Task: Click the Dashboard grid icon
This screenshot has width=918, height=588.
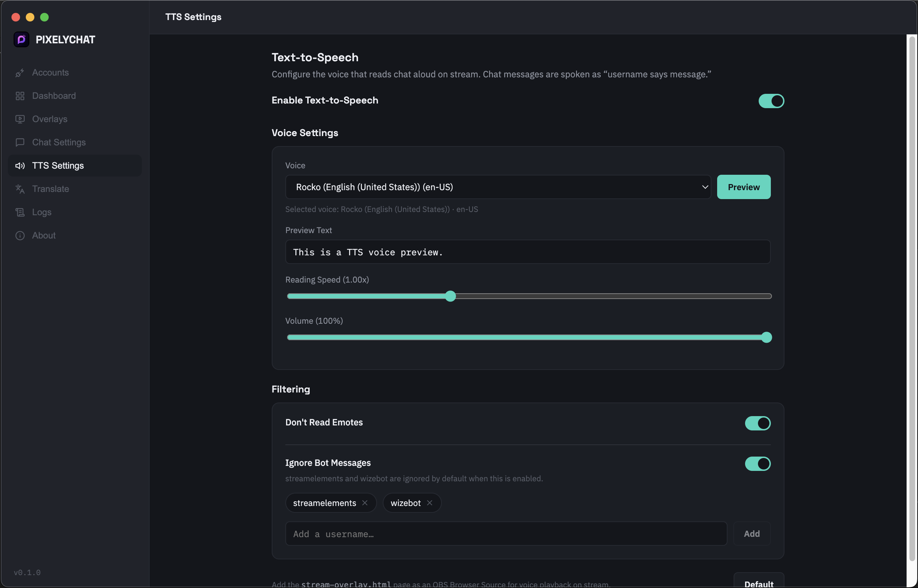Action: (20, 96)
